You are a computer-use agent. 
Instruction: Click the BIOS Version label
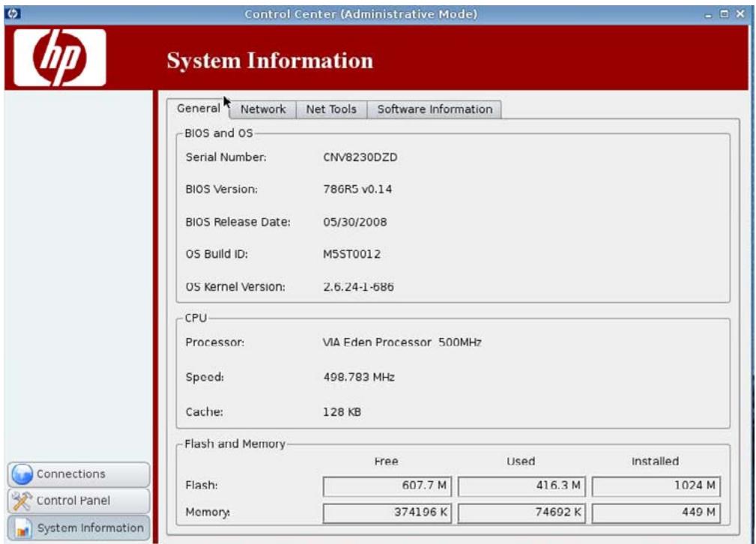pos(221,189)
